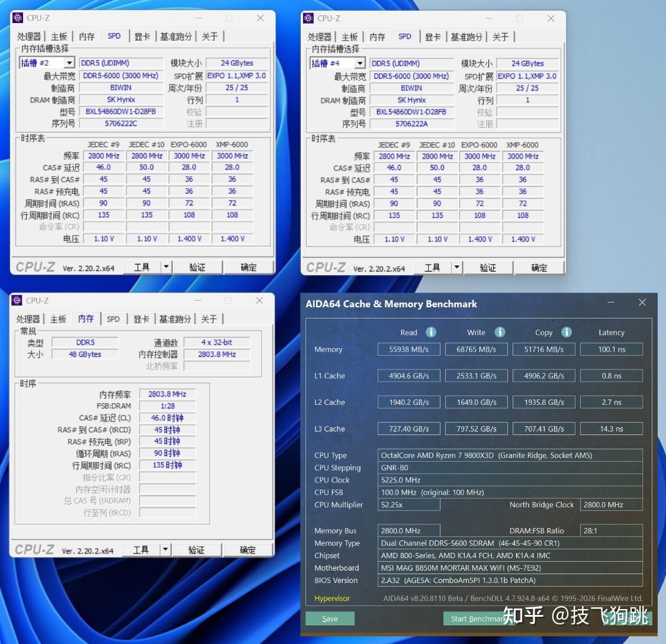The width and height of the screenshot is (666, 644).
Task: Click channel value 4 x 32-bit
Action: click(217, 342)
